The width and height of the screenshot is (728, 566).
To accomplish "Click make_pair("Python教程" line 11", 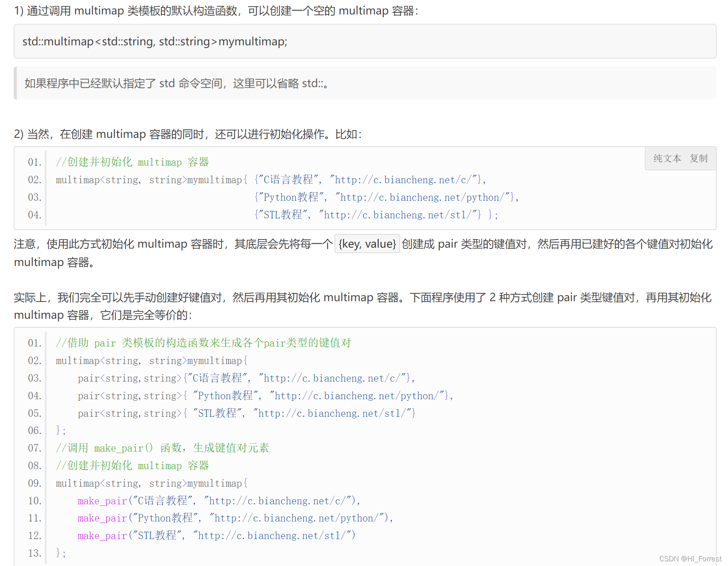I will (235, 518).
